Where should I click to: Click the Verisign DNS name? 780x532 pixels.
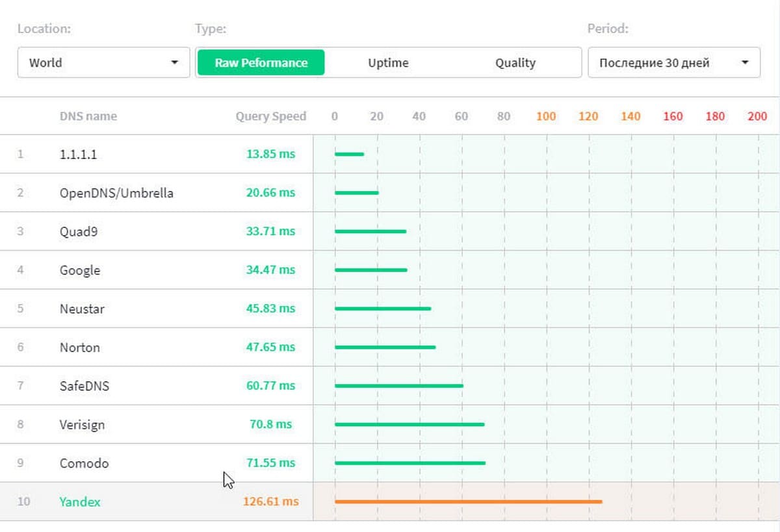[x=82, y=425]
